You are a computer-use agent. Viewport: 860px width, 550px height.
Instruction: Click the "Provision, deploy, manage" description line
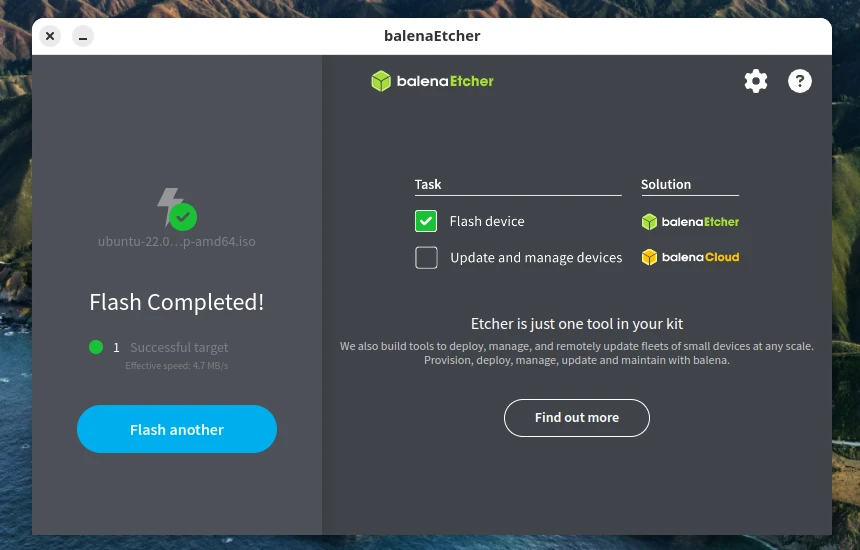577,360
